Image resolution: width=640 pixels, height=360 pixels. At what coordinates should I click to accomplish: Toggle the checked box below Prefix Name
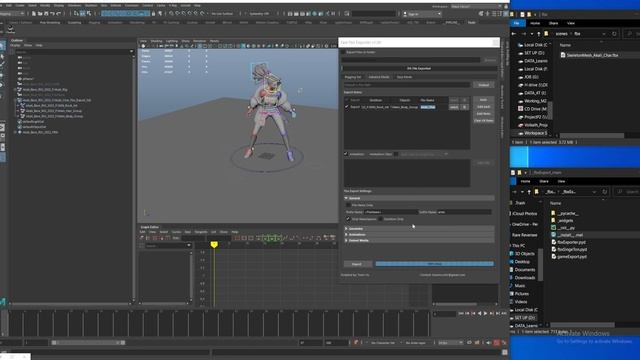click(348, 219)
